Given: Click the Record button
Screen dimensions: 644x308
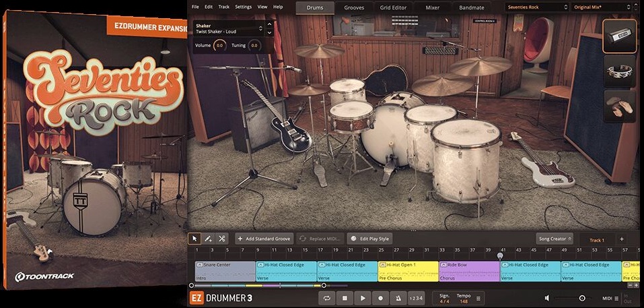Looking at the screenshot, I should pyautogui.click(x=380, y=298).
